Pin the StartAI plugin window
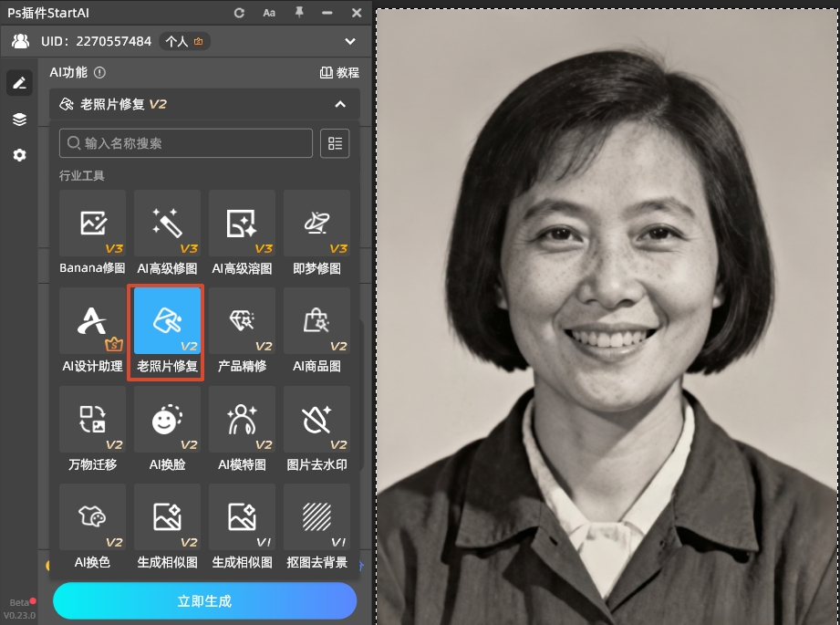Viewport: 840px width, 625px height. (x=297, y=13)
